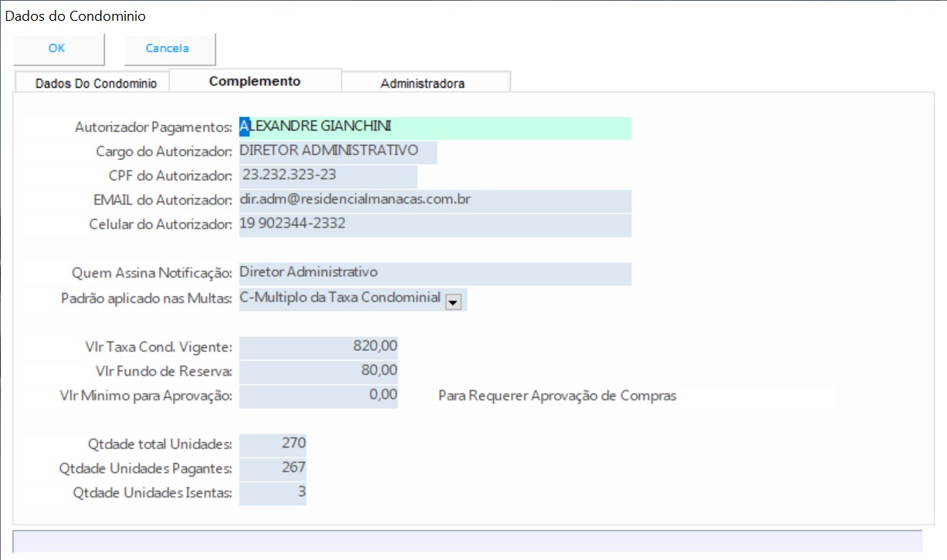Click the Celular do Autorizador field
Screen dimensions: 947x560
coord(435,225)
